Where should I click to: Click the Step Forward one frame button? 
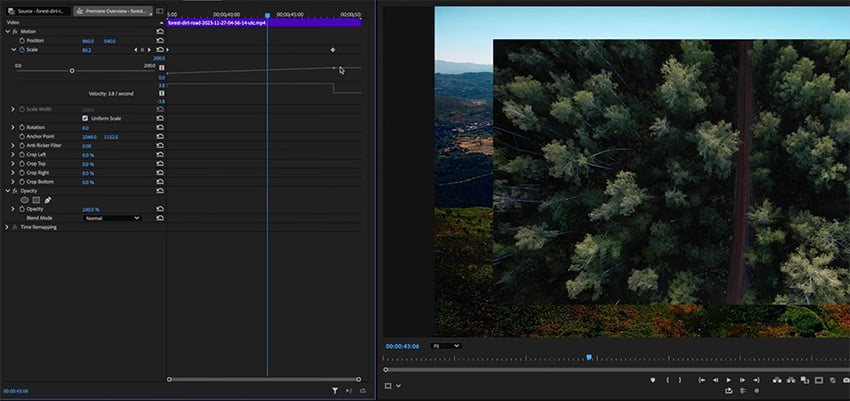tap(741, 380)
